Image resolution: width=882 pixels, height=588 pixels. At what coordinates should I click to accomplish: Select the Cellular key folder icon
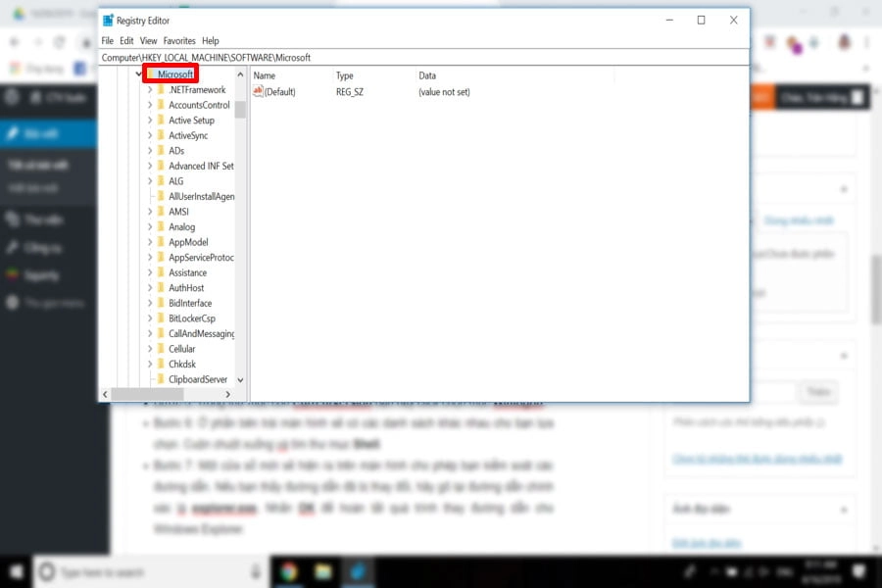coord(161,349)
